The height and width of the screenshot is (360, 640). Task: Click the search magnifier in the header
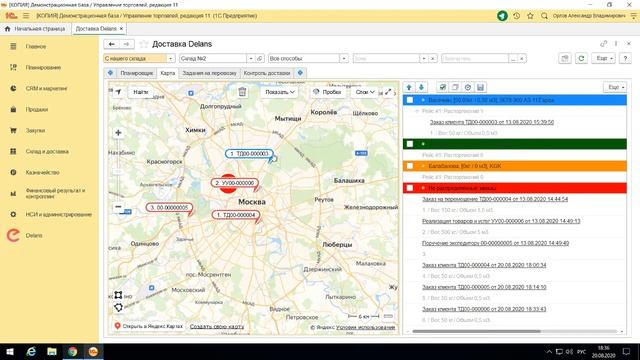[x=544, y=16]
